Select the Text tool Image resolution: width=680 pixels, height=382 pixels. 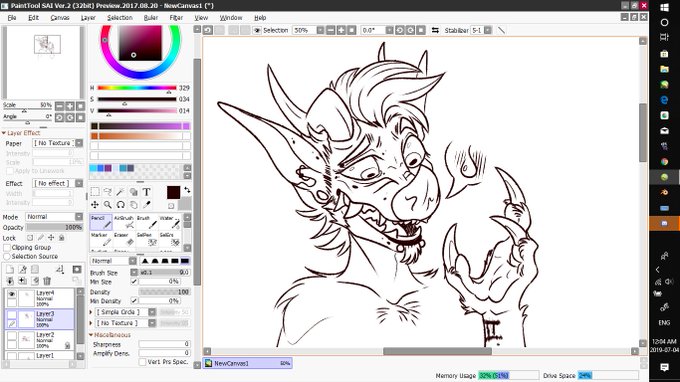147,192
